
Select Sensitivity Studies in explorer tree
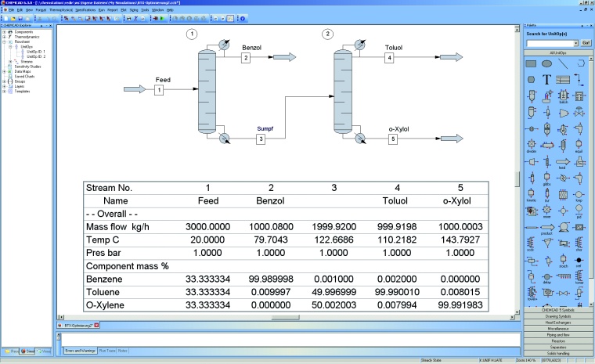coord(27,67)
